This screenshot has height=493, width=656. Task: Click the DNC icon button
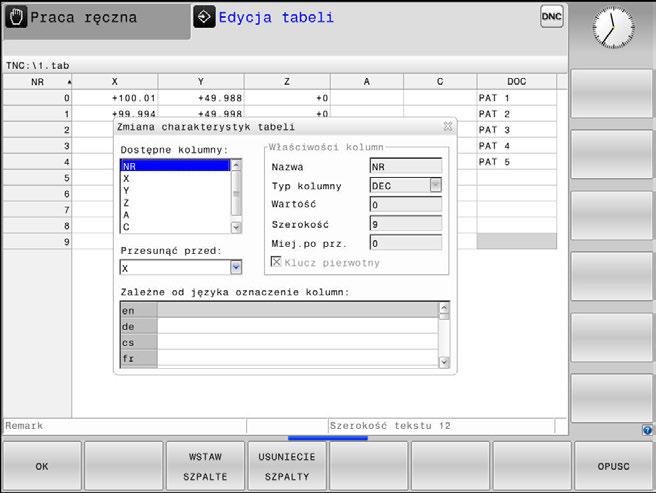click(x=551, y=17)
